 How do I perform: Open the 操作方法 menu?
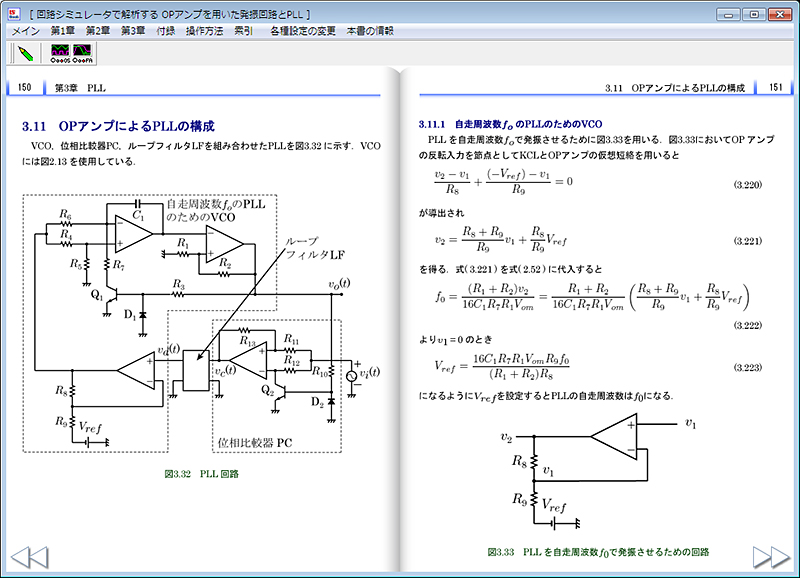coord(204,31)
